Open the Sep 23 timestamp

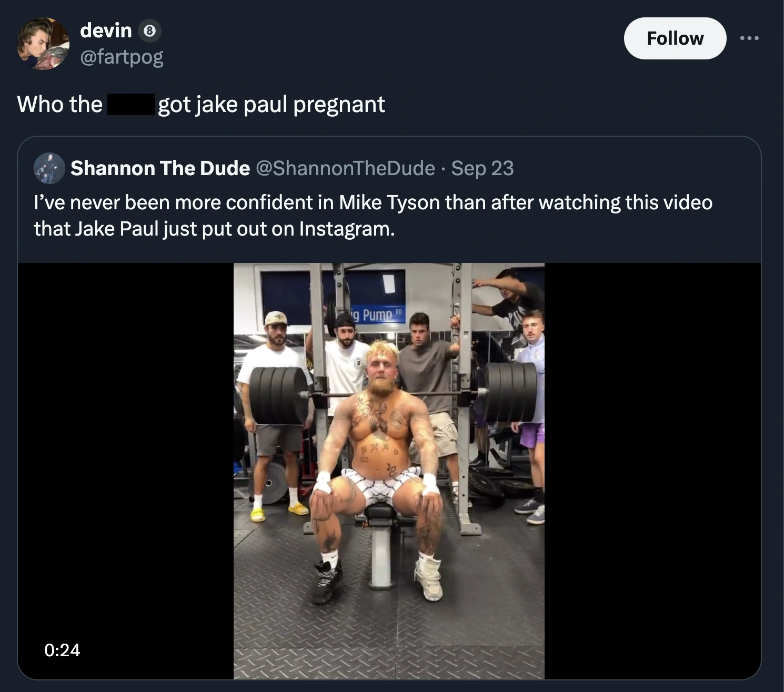[x=482, y=168]
